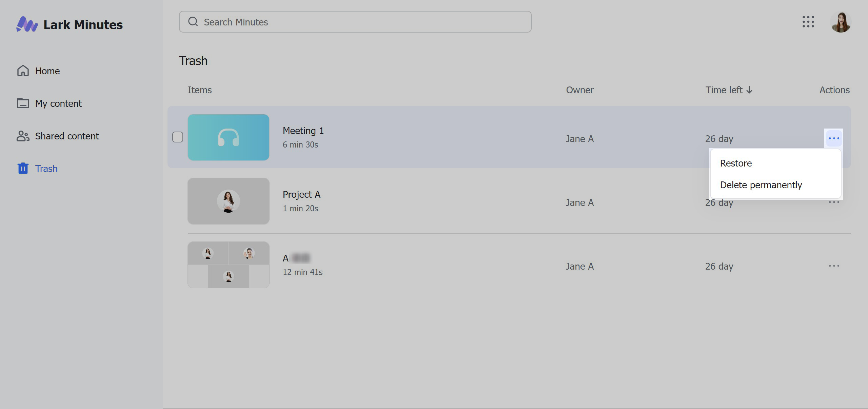
Task: Click the Project A thumbnail
Action: tap(229, 201)
